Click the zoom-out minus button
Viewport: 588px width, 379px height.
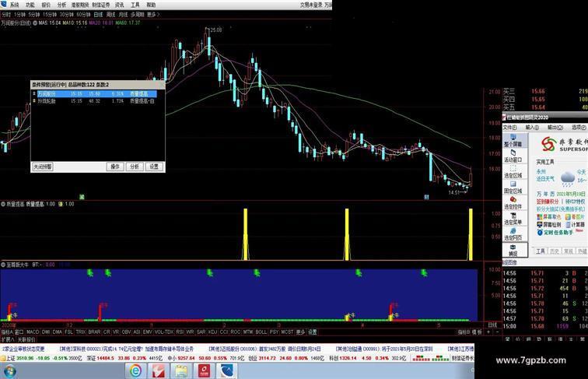(497, 332)
